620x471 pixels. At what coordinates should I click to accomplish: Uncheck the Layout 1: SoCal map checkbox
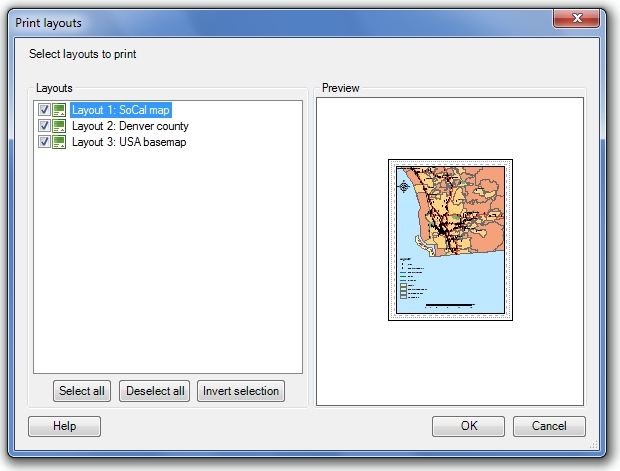tap(44, 110)
